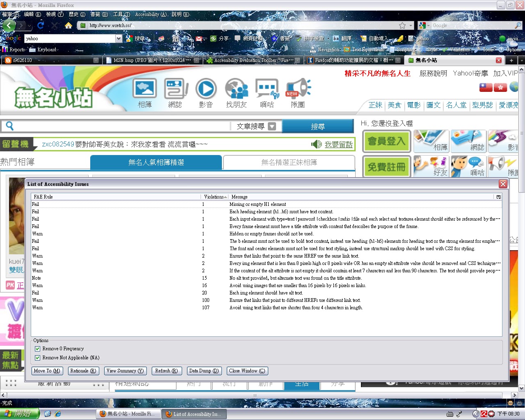Open Validators dropdown menu
This screenshot has width=525, height=420.
click(457, 50)
